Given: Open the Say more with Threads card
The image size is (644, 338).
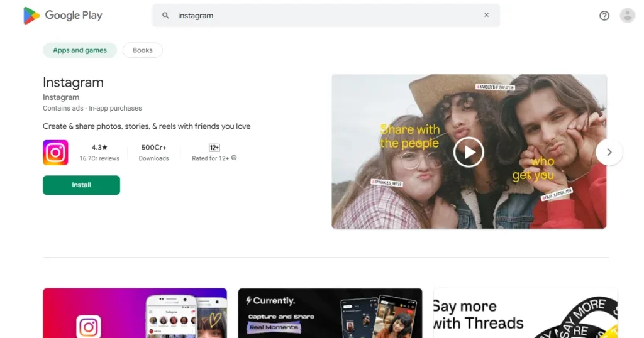Looking at the screenshot, I should click(x=525, y=313).
